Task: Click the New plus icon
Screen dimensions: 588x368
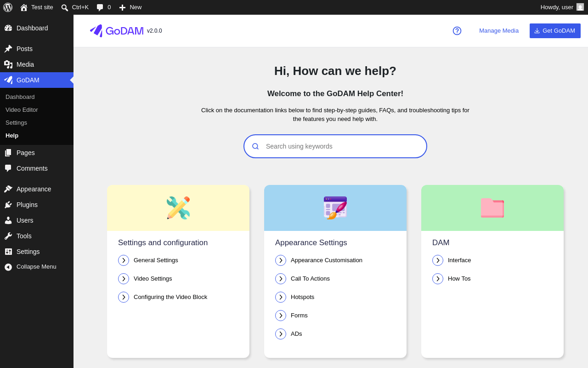Action: [x=122, y=7]
